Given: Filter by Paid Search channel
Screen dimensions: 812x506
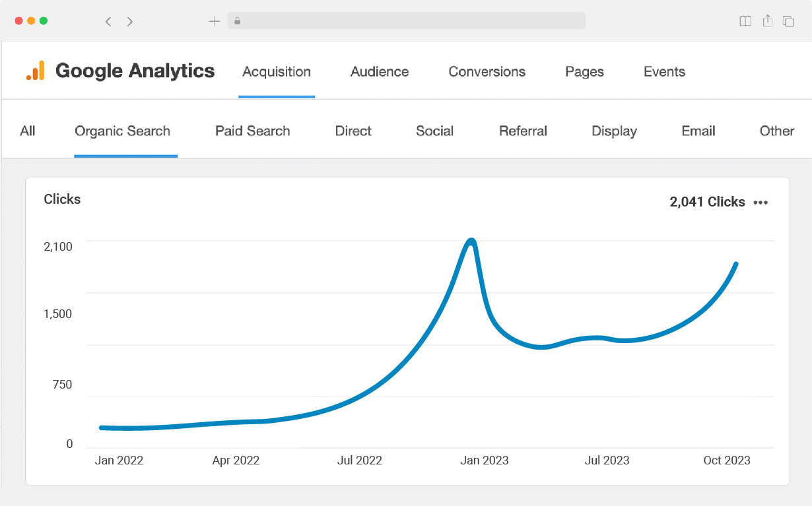Looking at the screenshot, I should coord(252,131).
